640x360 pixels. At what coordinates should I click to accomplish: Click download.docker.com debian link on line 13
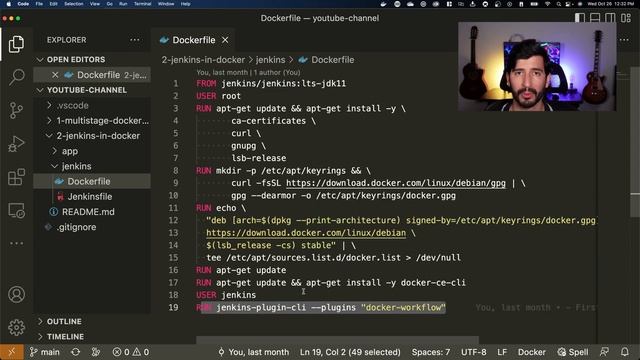coord(306,233)
